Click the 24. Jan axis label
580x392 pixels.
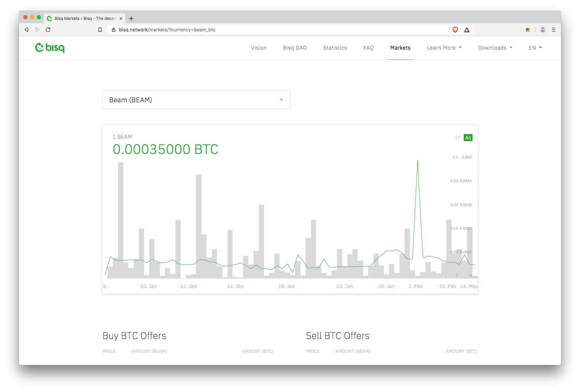click(x=345, y=286)
